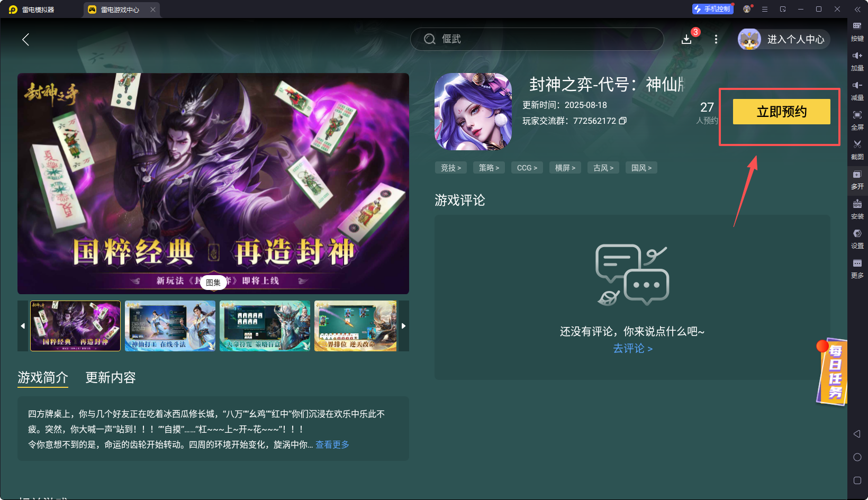Toggle 全屏 fullscreen mode

[857, 121]
